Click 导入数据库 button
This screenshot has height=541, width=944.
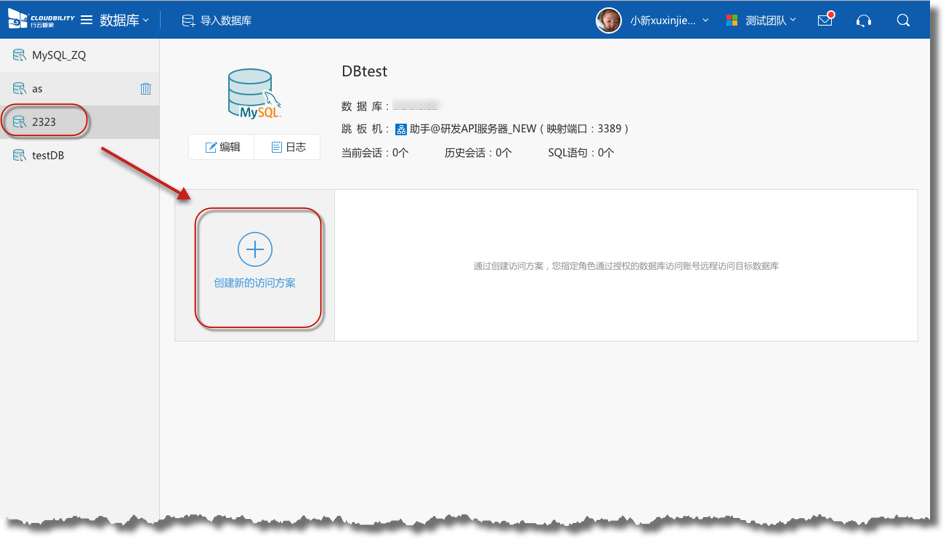217,20
